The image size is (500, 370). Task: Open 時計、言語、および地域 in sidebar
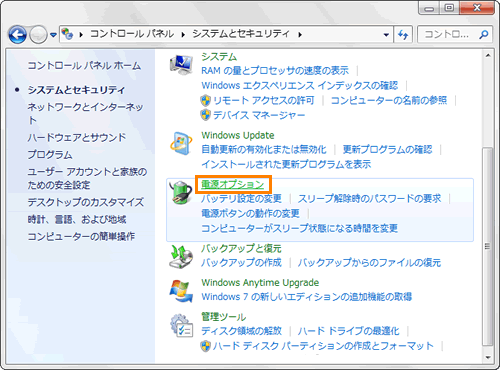point(77,219)
